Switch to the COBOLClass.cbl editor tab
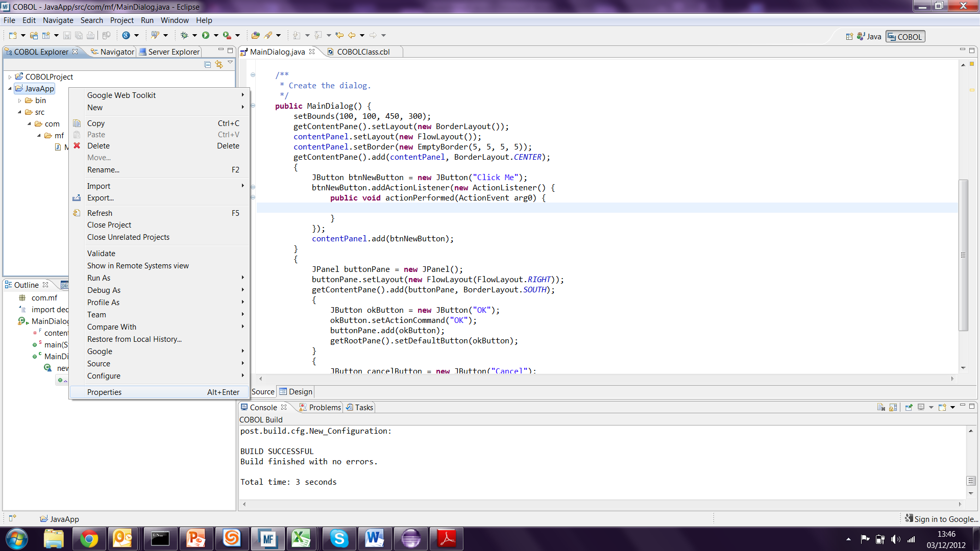 (x=363, y=52)
